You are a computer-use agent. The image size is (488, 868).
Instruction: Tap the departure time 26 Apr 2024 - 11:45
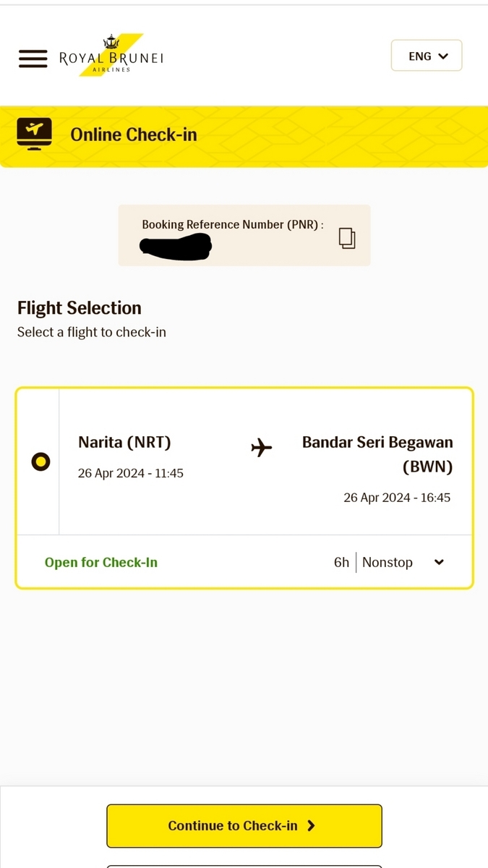pos(131,473)
